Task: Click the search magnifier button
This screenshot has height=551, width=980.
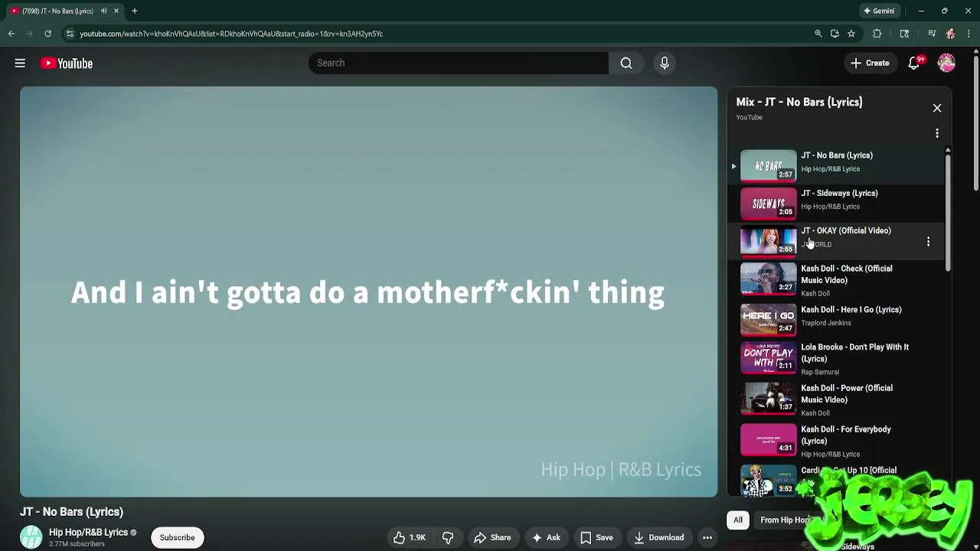Action: (626, 63)
